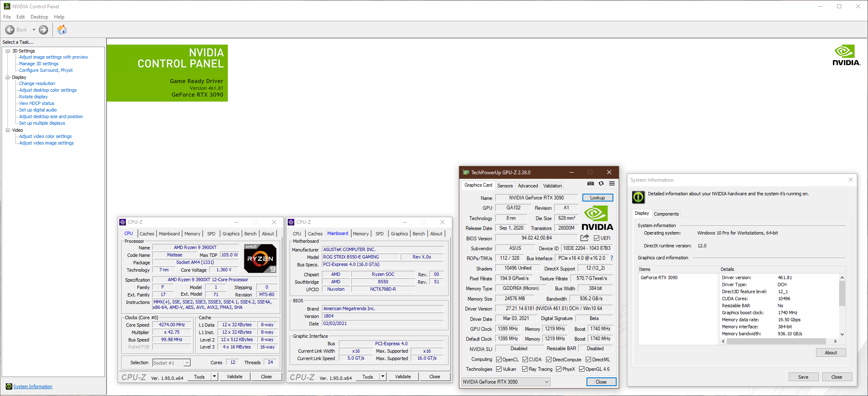
Task: Click the Ryzen 9 logo in CPU-Z
Action: point(260,258)
